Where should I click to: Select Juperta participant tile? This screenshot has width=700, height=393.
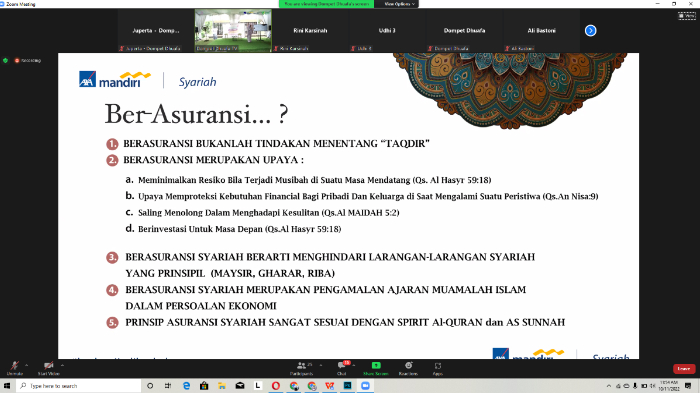point(156,30)
